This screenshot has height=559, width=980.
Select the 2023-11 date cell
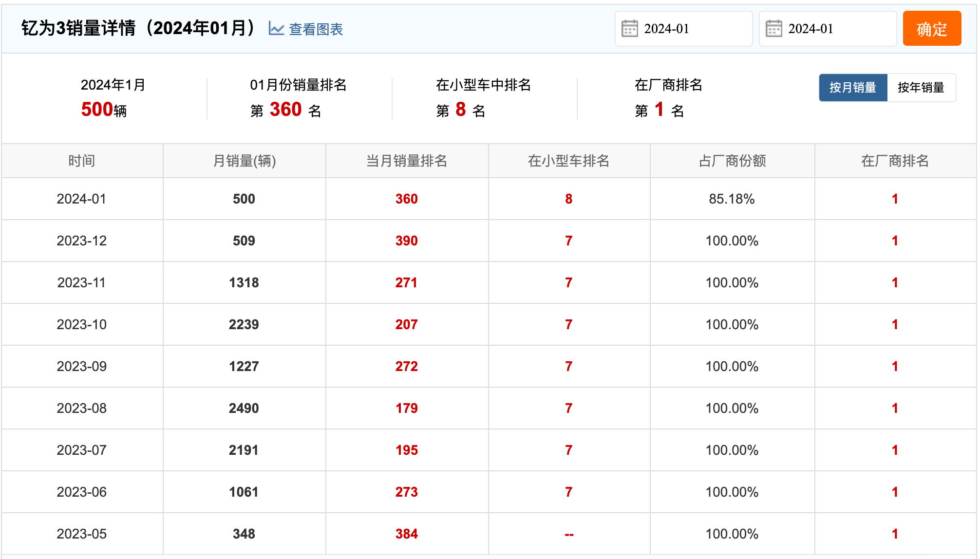(x=81, y=282)
